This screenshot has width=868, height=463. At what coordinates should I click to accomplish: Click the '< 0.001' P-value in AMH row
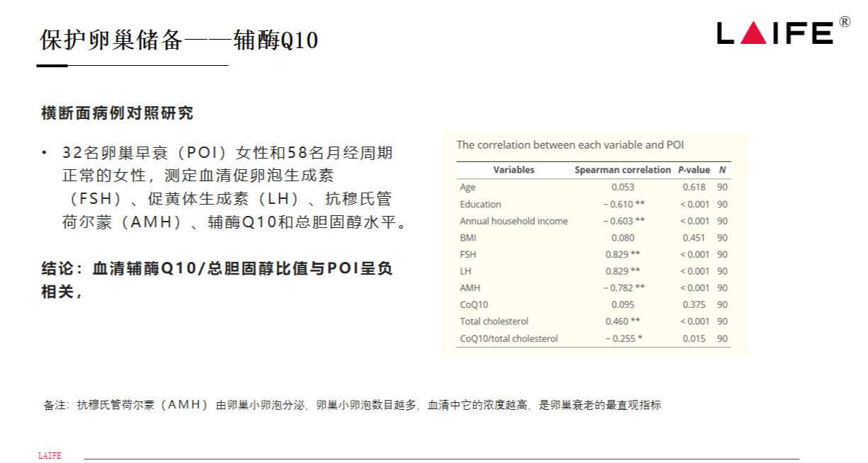[694, 288]
